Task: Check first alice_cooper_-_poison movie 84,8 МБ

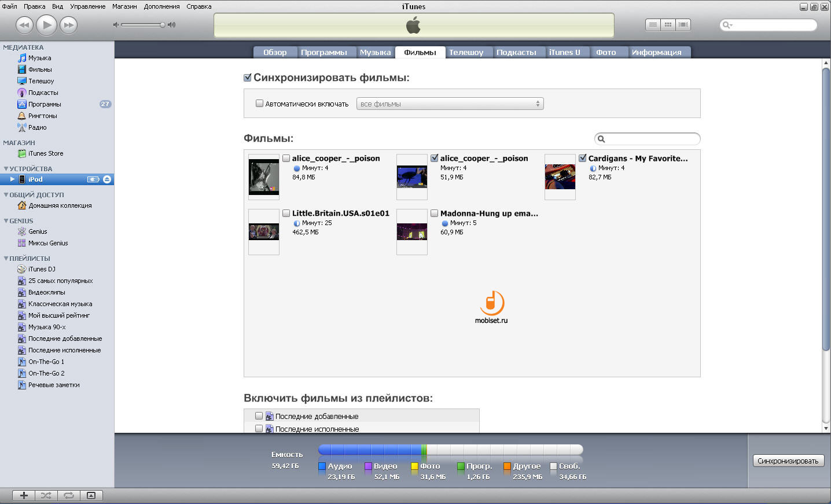Action: [286, 158]
